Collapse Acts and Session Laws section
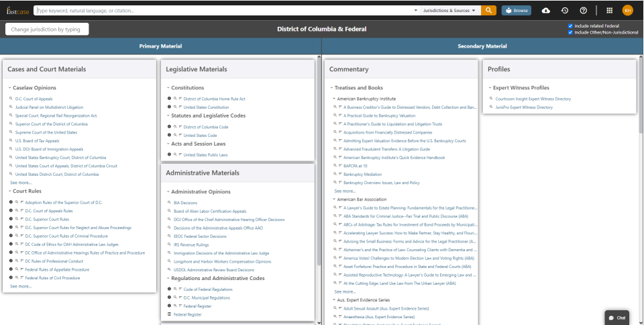 [x=168, y=144]
